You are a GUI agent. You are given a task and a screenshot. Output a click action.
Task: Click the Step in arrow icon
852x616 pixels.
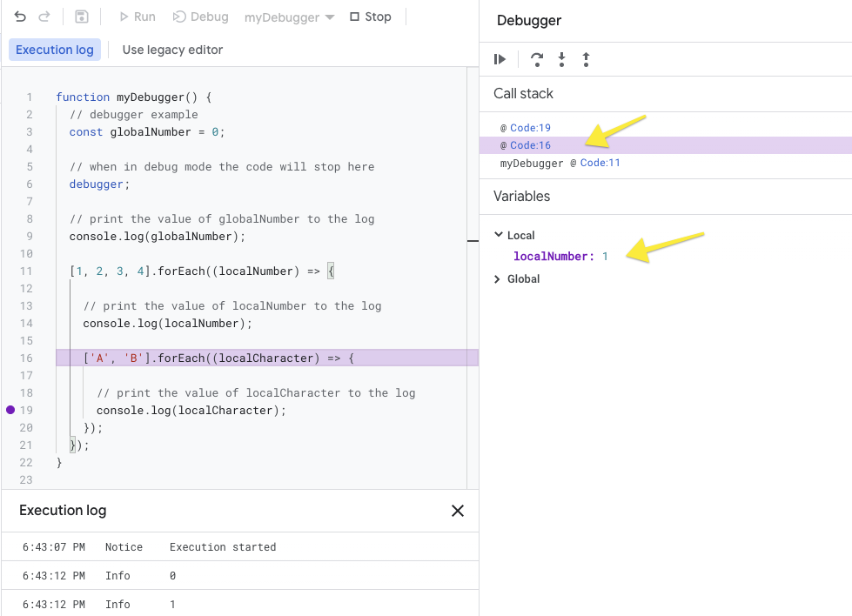(x=562, y=59)
